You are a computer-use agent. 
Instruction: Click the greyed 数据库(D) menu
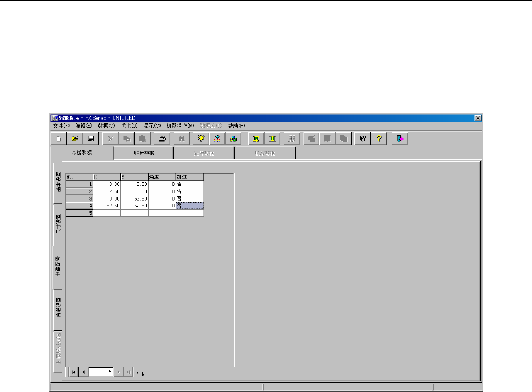pos(211,125)
